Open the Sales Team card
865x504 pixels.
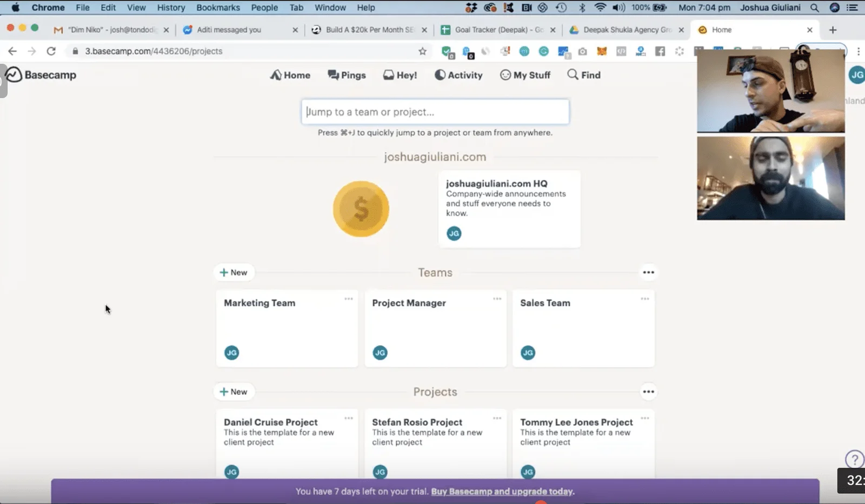coord(583,328)
